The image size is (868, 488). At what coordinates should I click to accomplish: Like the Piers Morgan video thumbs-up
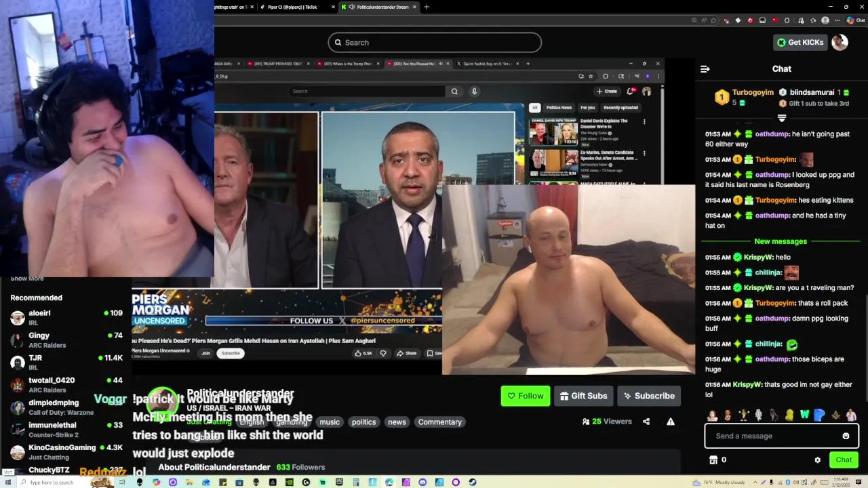pyautogui.click(x=363, y=353)
